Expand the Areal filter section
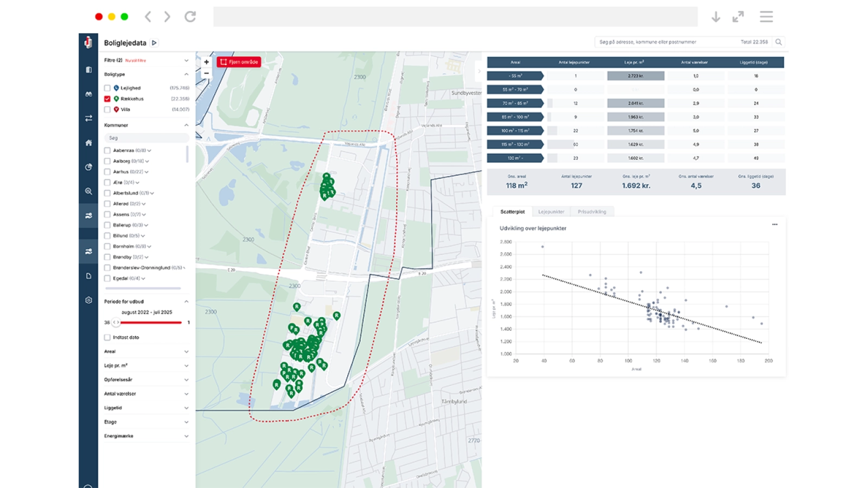 (186, 351)
